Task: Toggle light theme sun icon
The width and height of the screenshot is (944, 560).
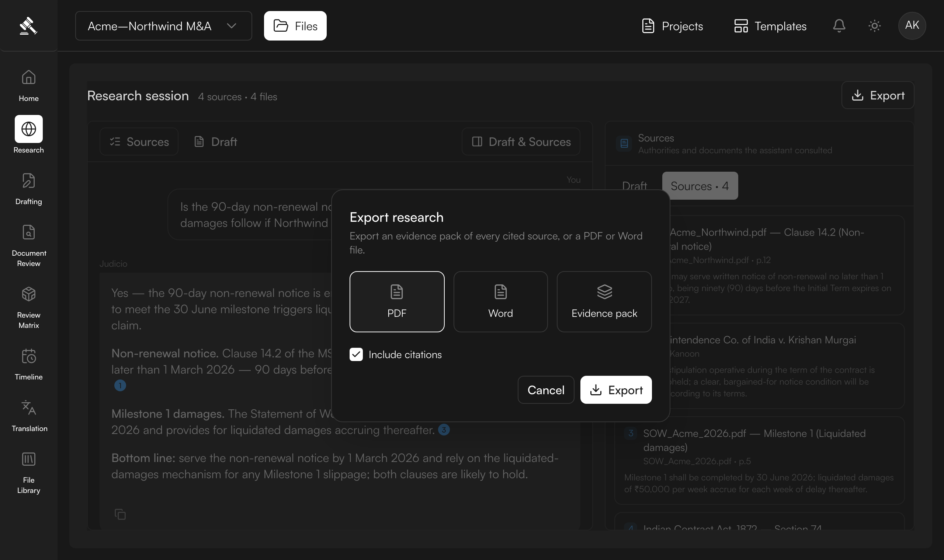Action: (875, 26)
